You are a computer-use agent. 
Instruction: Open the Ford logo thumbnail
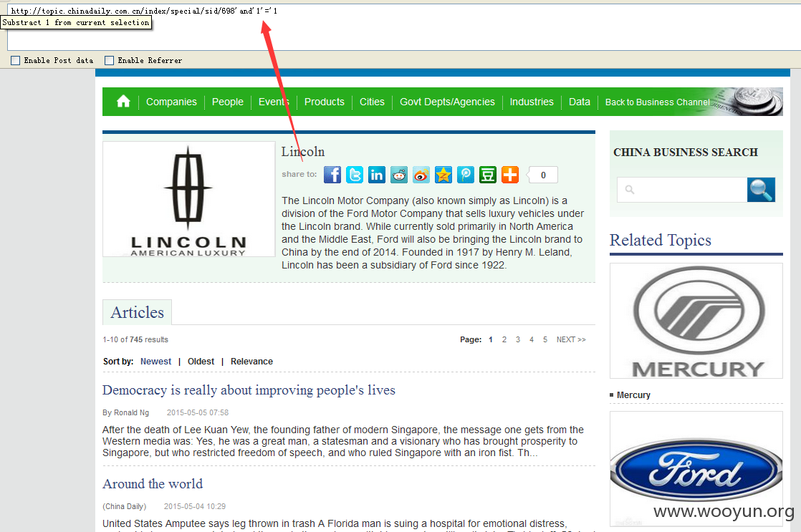[696, 469]
